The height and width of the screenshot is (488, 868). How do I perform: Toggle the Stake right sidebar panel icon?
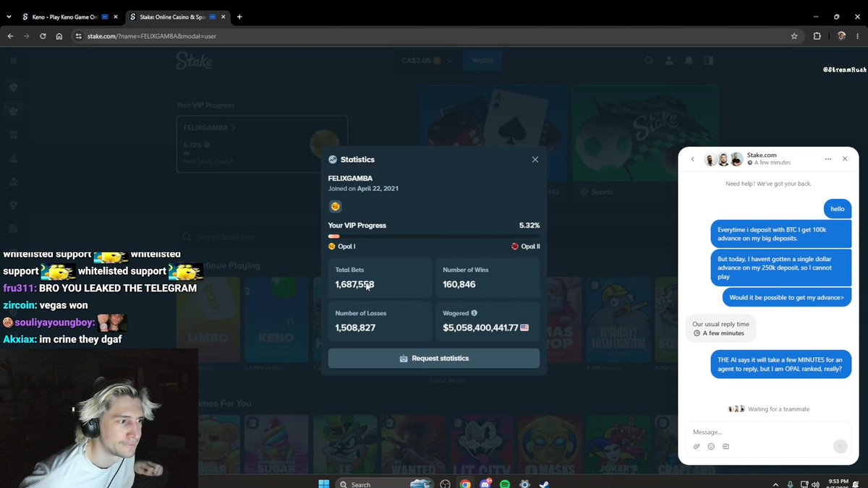[708, 61]
